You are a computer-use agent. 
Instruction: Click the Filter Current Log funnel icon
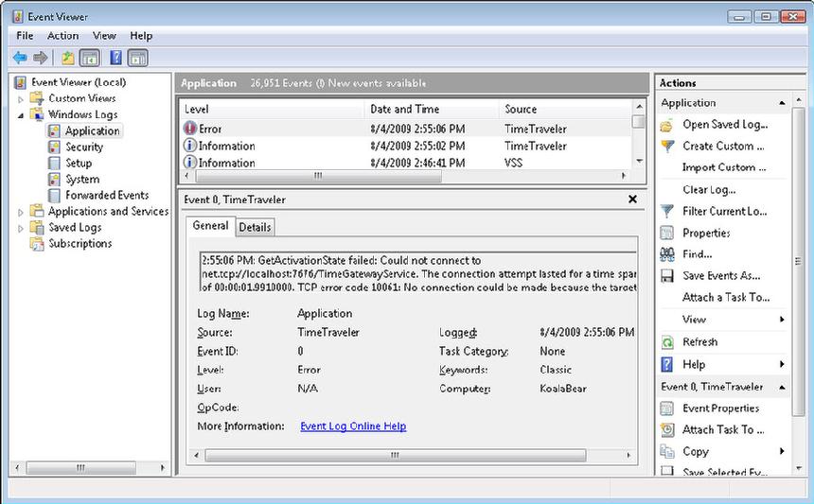coord(667,212)
